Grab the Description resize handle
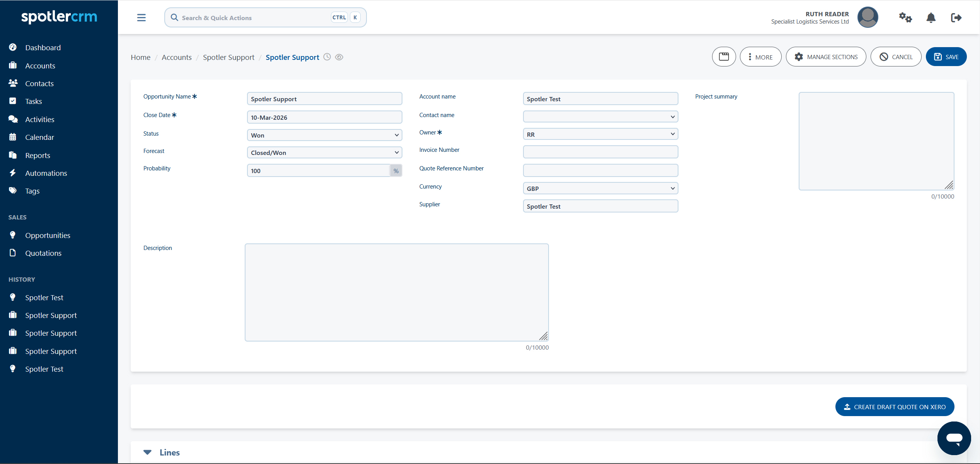The width and height of the screenshot is (980, 464). click(544, 336)
